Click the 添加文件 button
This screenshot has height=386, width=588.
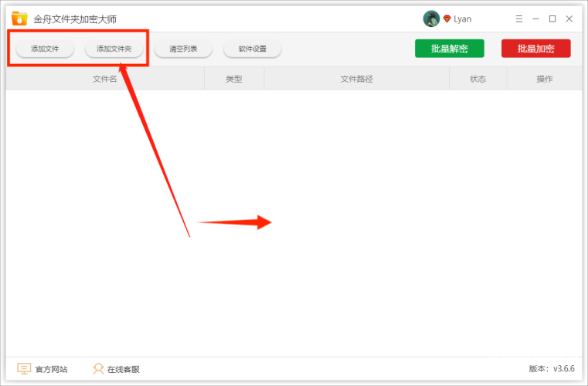(x=45, y=49)
